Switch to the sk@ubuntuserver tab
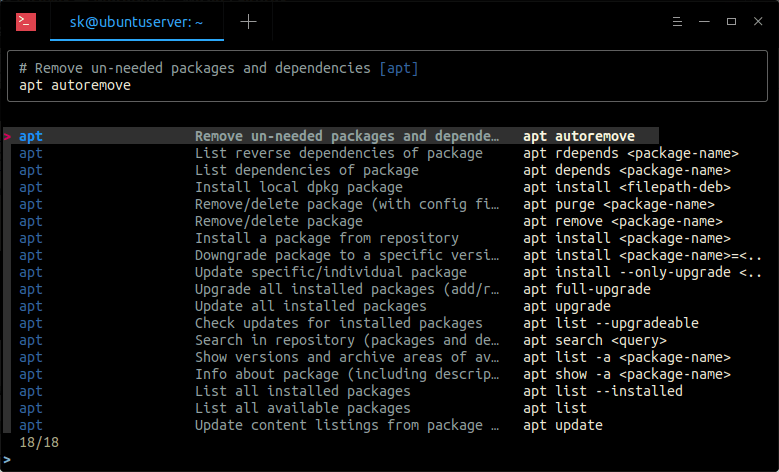The height and width of the screenshot is (472, 779). click(x=138, y=21)
